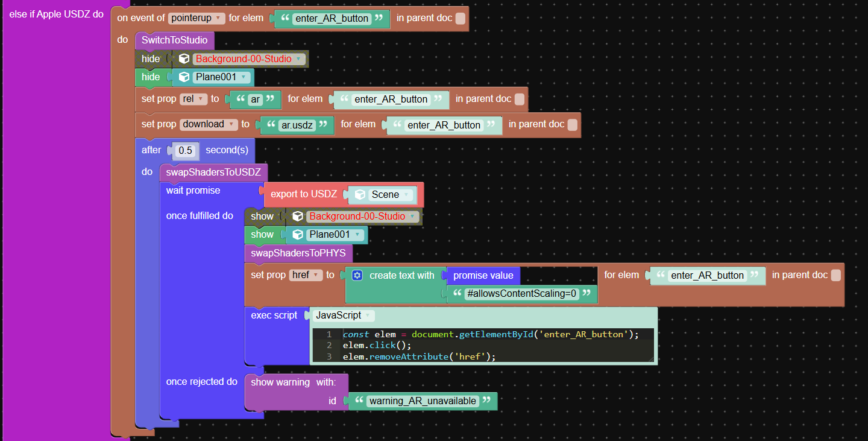Open the JavaScript language dropdown

coord(342,316)
